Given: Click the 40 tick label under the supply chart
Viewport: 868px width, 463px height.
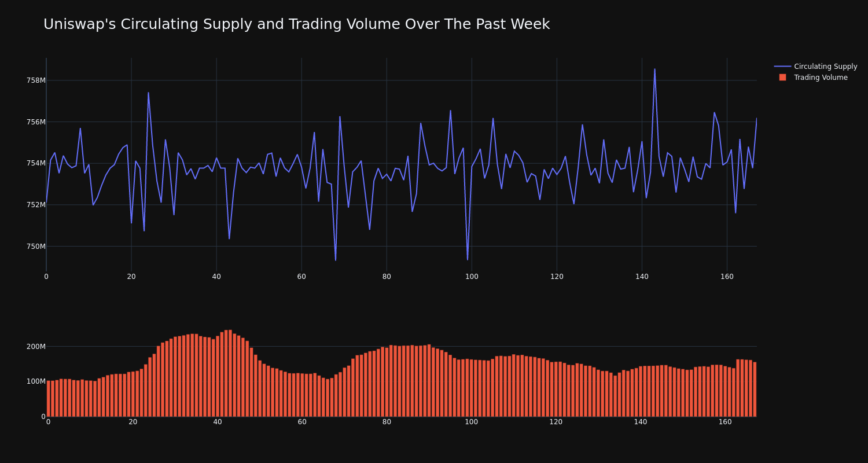Looking at the screenshot, I should [216, 277].
